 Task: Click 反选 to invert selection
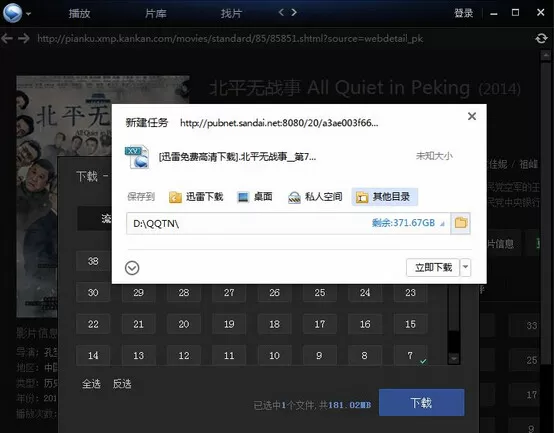(x=122, y=384)
